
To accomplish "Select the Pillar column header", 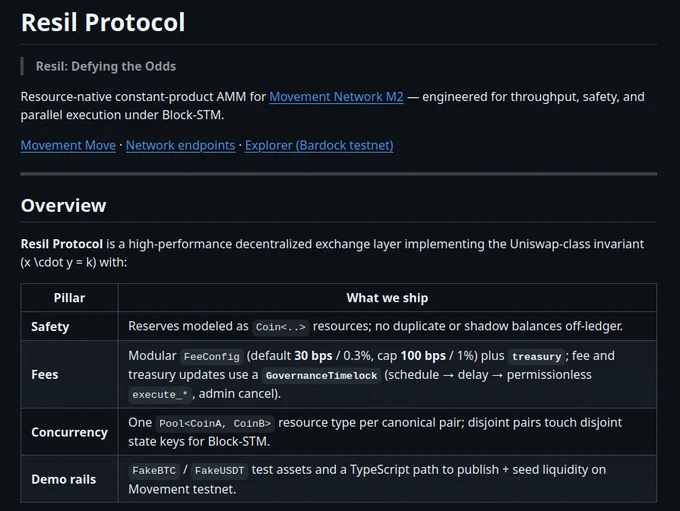I will (x=69, y=298).
